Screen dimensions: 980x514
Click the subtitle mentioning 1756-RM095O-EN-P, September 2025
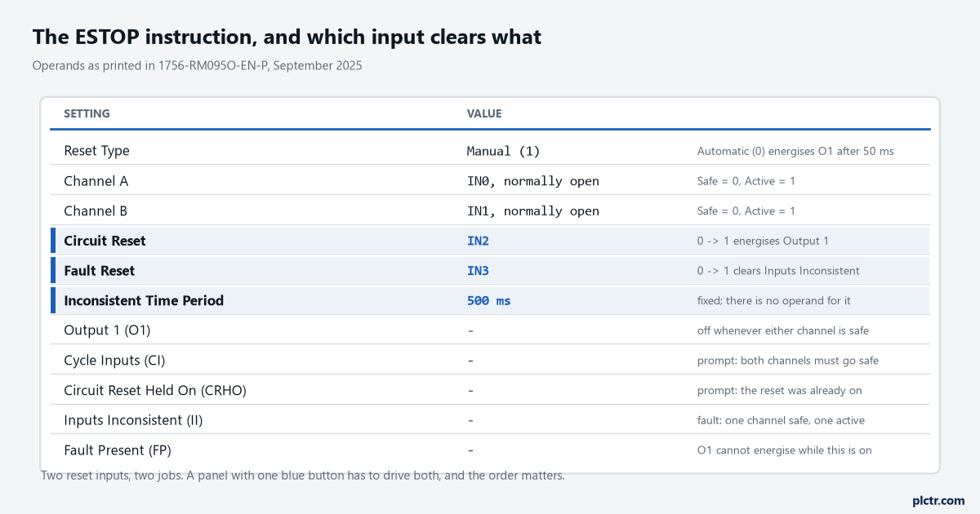pos(197,65)
